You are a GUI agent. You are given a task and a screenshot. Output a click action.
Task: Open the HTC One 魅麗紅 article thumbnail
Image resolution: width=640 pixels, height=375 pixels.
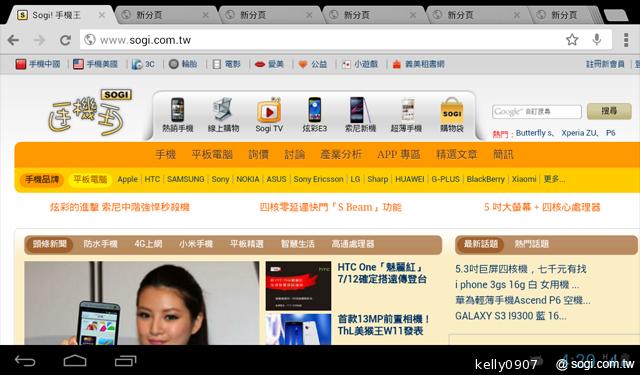click(x=298, y=286)
